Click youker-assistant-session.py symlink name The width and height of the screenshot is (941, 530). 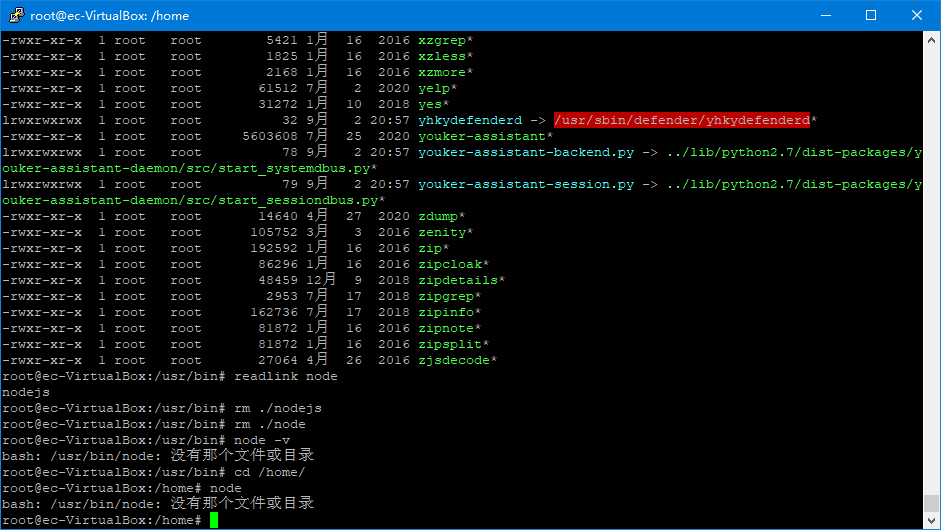coord(526,184)
